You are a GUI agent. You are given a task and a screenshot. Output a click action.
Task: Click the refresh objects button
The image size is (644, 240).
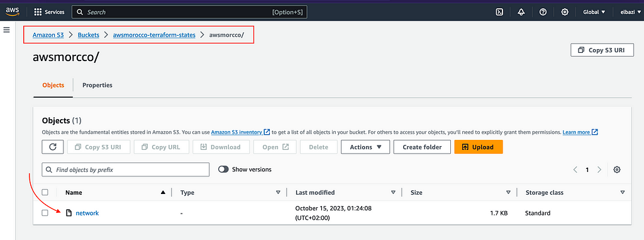click(53, 147)
